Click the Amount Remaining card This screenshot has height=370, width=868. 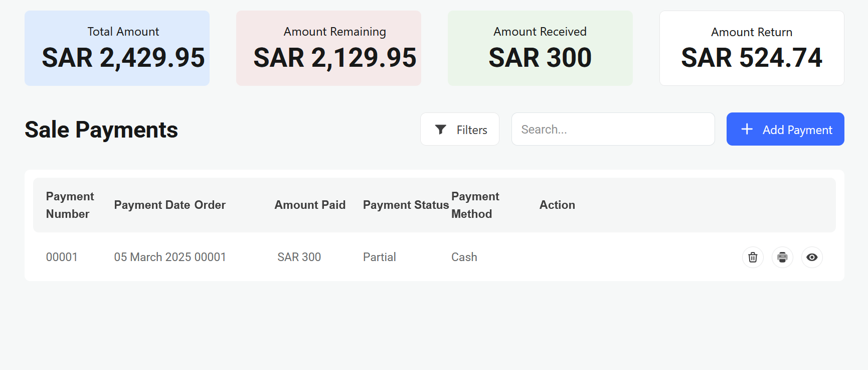click(x=328, y=48)
